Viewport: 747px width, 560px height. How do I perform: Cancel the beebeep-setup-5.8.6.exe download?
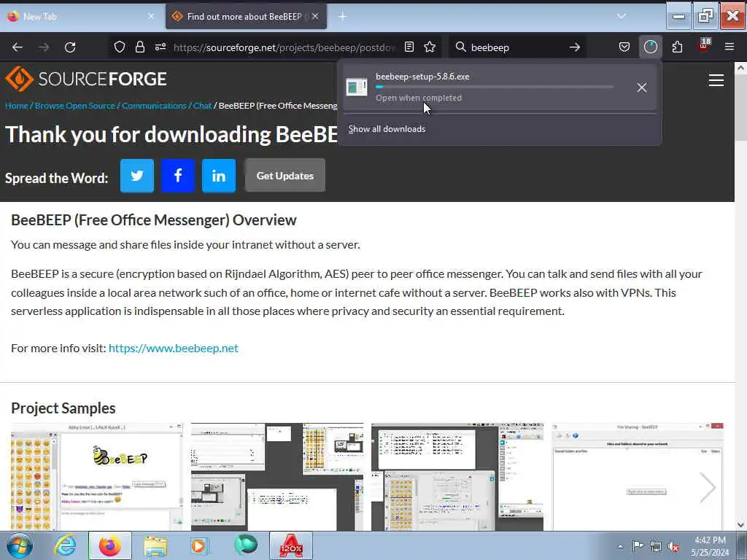coord(642,87)
